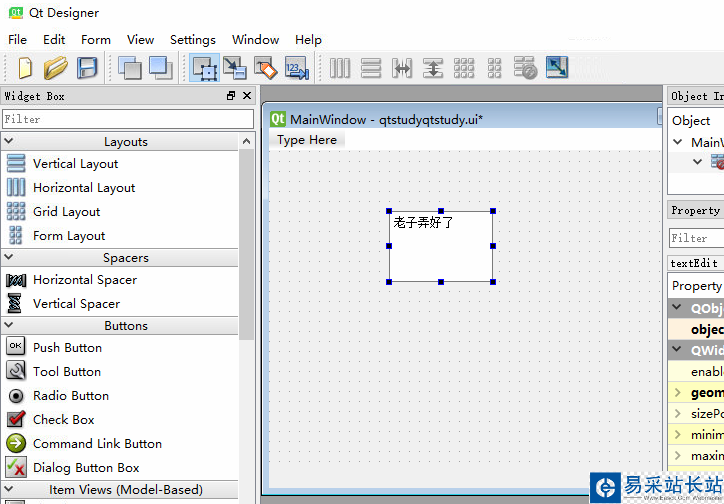This screenshot has width=724, height=504.
Task: Click the Widget Box vertical scrollbar
Action: (247, 244)
